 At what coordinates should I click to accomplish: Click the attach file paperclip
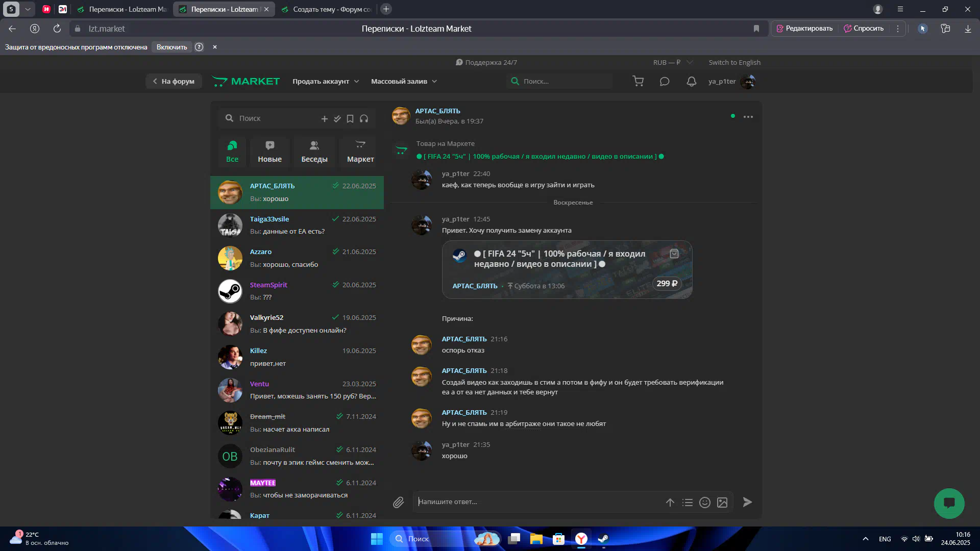click(x=399, y=503)
